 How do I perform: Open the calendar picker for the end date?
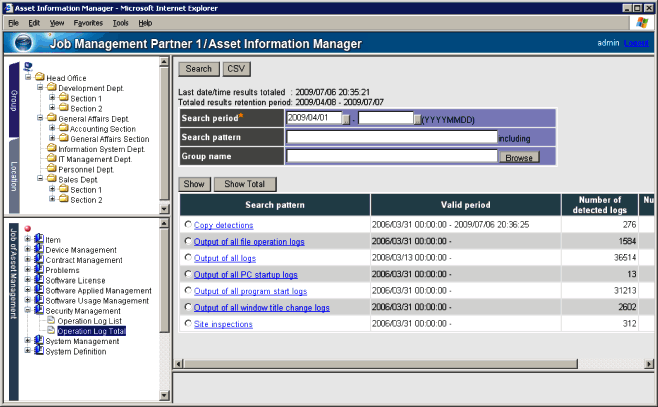click(x=417, y=118)
